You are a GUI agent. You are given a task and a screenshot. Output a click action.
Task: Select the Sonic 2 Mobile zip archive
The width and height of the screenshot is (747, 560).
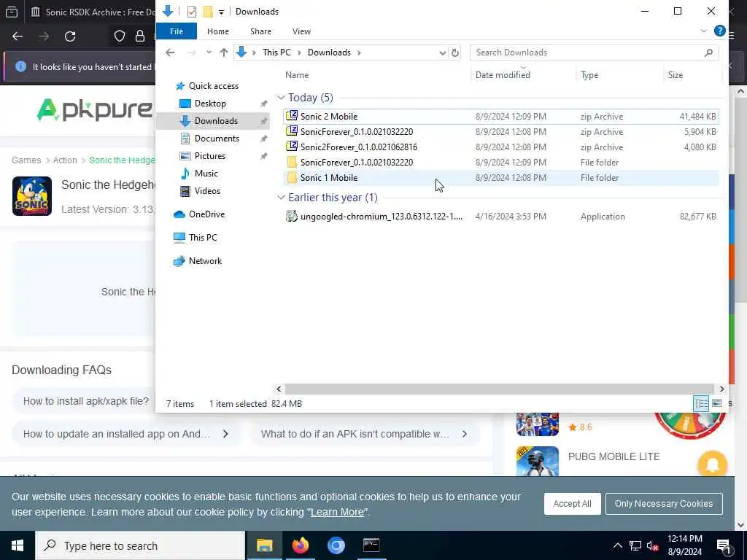[500, 116]
